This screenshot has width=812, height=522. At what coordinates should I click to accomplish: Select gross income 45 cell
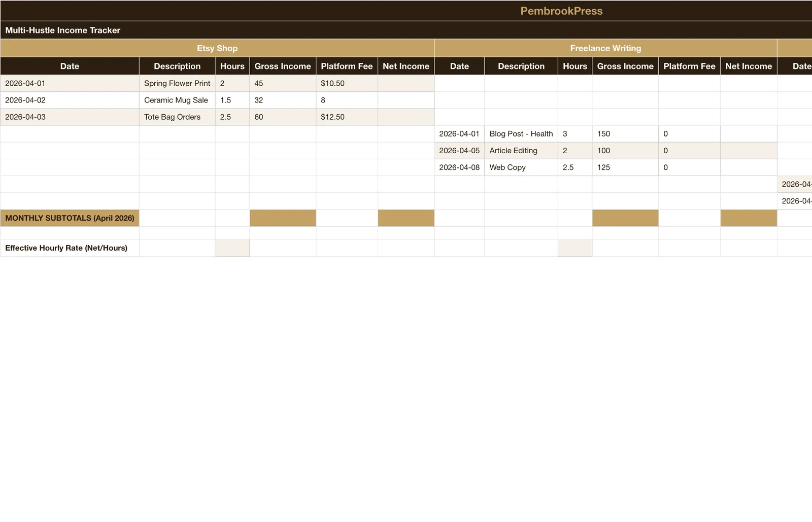pos(283,83)
